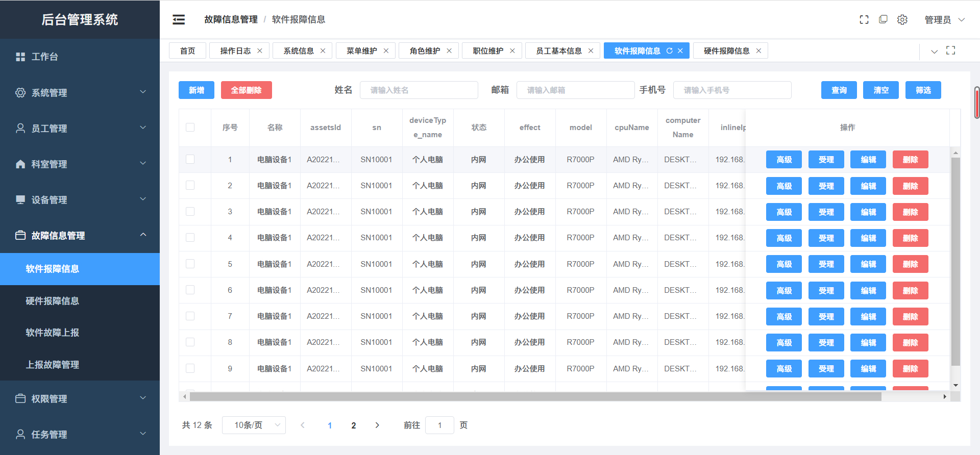The image size is (980, 455).
Task: Open the 上报故障管理 sidebar item
Action: coord(80,365)
